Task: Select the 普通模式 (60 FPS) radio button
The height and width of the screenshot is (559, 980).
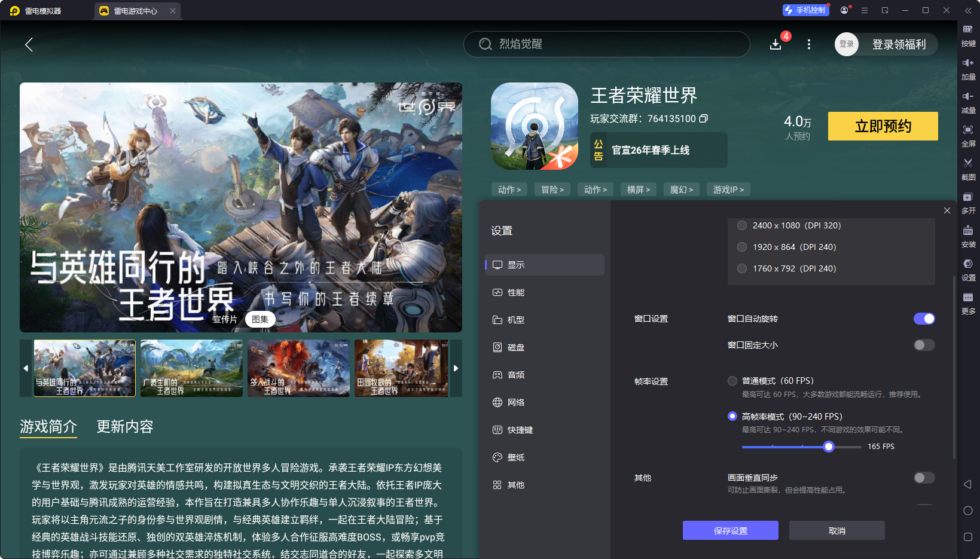Action: click(732, 380)
